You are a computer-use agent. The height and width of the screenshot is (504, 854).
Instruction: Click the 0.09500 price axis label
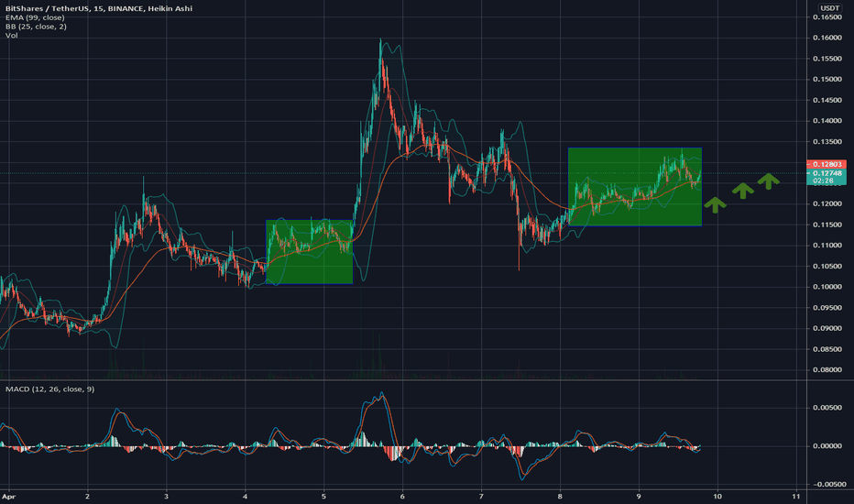(827, 307)
